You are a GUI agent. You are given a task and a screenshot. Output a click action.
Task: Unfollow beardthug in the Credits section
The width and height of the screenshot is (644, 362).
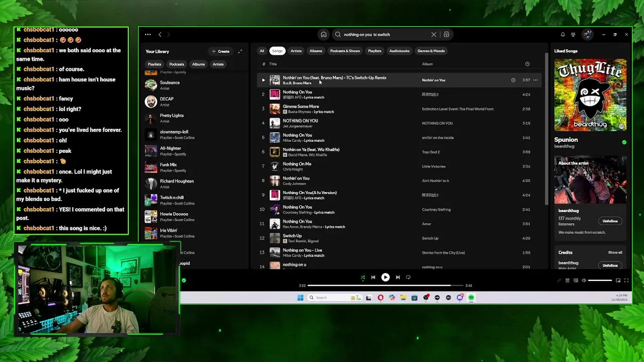click(x=610, y=265)
